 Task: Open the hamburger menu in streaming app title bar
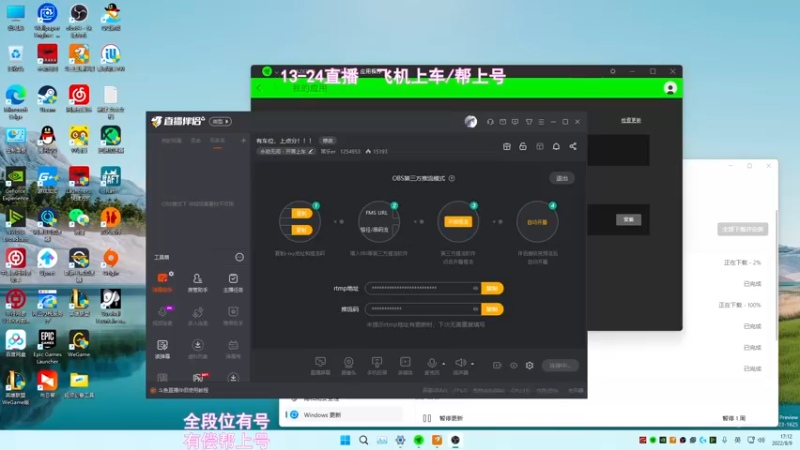coord(541,122)
